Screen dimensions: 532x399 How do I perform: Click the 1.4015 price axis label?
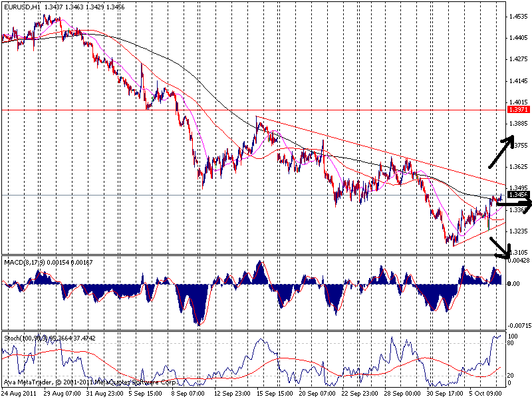pos(519,102)
